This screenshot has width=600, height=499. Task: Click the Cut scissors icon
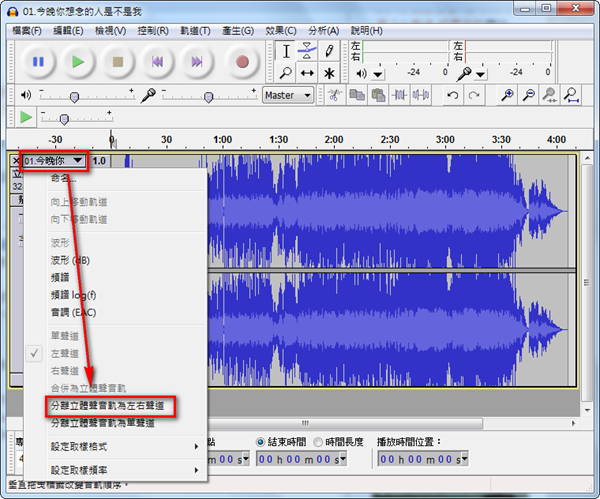click(335, 95)
